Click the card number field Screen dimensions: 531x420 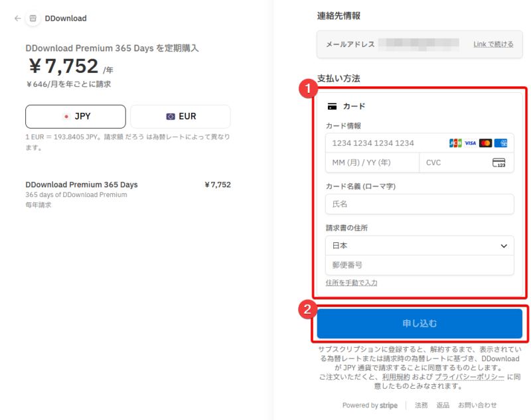(419, 143)
